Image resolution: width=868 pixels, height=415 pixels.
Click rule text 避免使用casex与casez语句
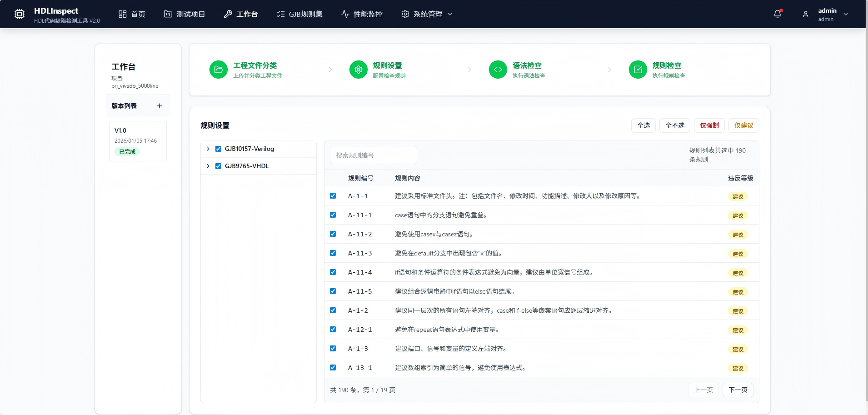point(434,234)
